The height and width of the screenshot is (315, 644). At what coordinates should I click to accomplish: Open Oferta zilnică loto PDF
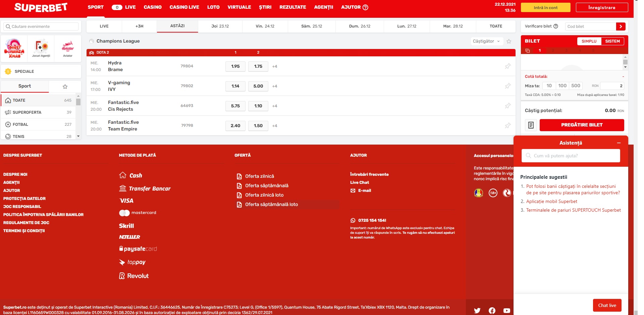(260, 195)
